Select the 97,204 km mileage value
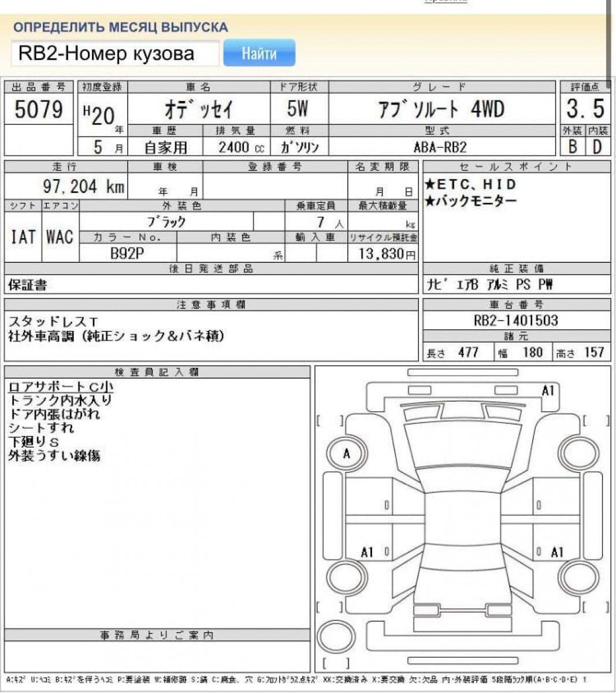This screenshot has width=616, height=693. (x=84, y=186)
